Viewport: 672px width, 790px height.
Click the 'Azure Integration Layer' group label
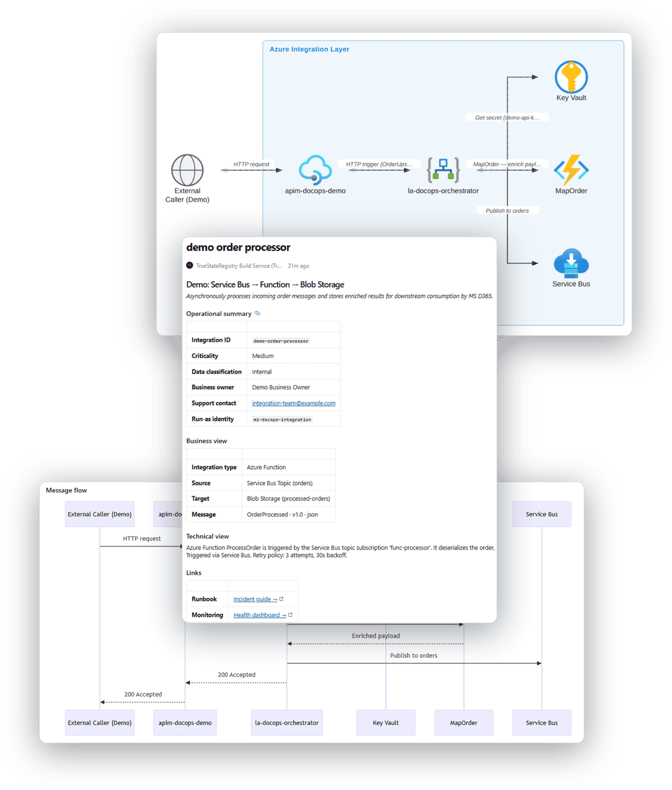tap(309, 49)
